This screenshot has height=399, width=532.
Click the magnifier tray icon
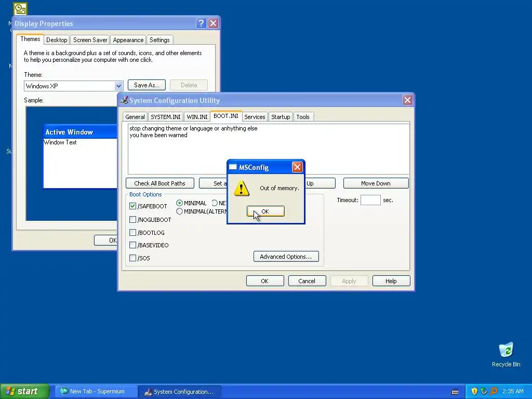point(494,391)
